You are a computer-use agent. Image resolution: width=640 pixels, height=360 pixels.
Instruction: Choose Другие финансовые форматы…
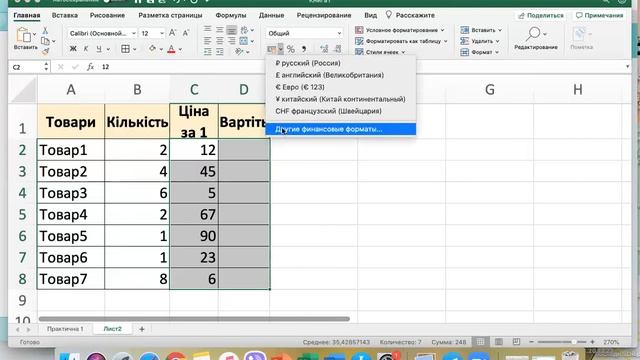pos(340,129)
